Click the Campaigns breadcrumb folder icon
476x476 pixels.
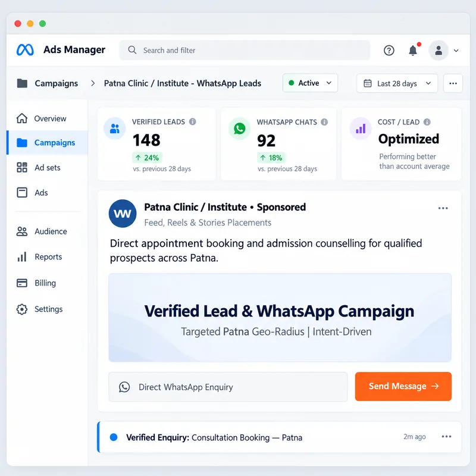(22, 83)
